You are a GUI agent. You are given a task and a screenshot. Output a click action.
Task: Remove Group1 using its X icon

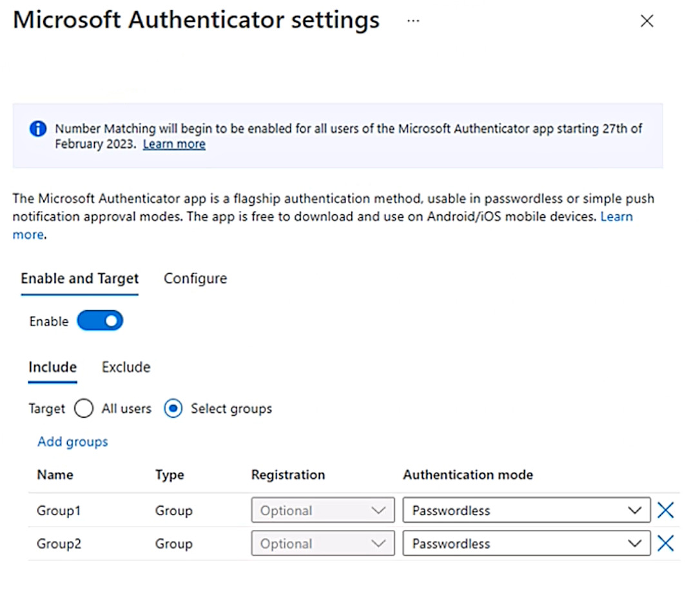(x=665, y=511)
